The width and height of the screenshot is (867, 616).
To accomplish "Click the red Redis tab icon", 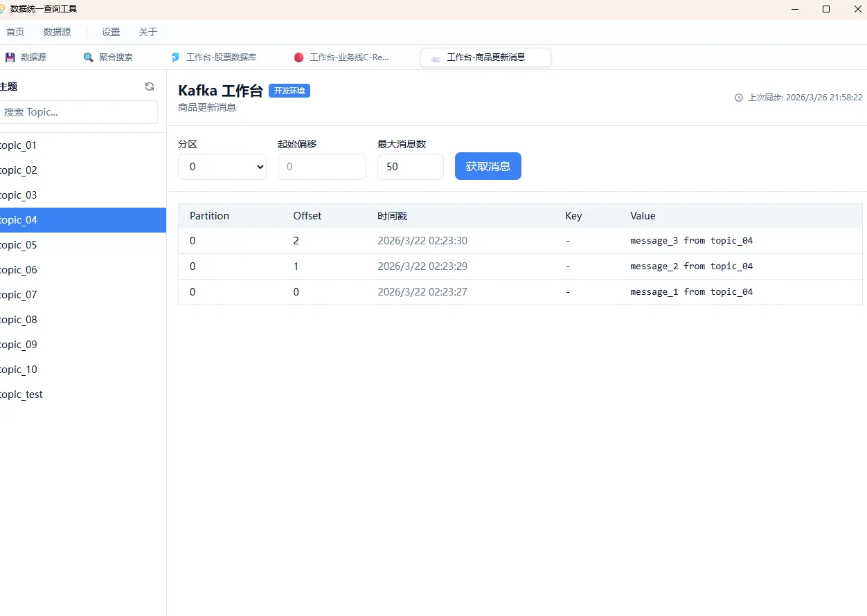I will (x=299, y=57).
